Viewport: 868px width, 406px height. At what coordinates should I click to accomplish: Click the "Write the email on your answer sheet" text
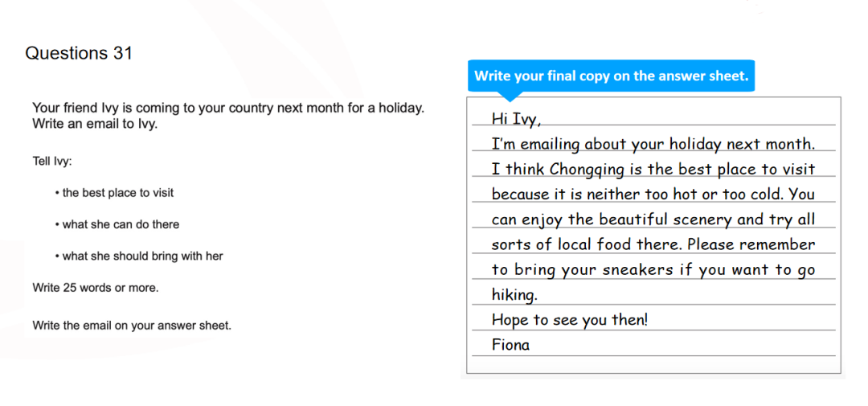pos(132,326)
